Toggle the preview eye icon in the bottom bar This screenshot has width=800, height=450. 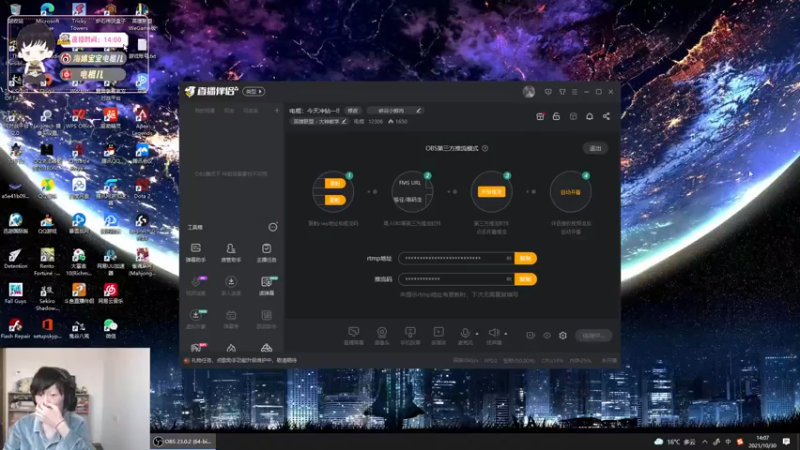coord(547,335)
